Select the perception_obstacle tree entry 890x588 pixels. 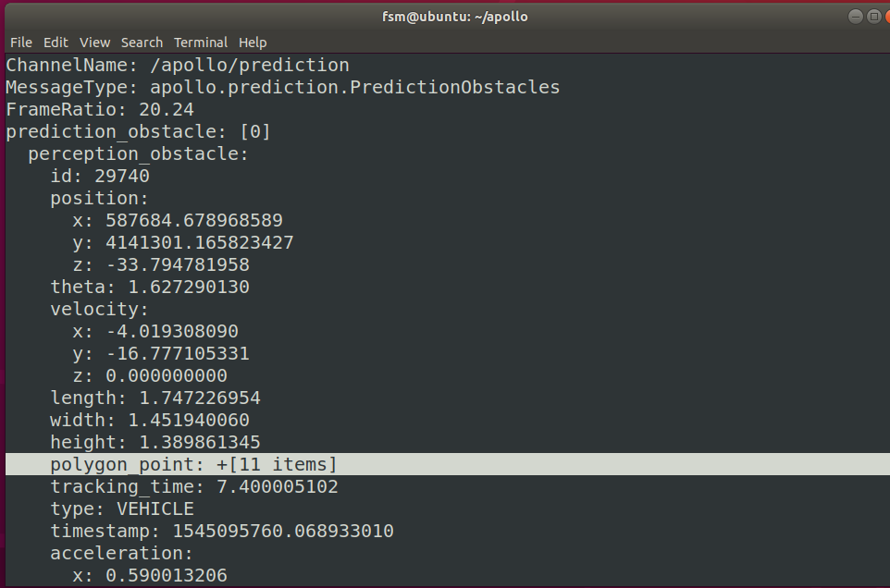click(x=125, y=153)
